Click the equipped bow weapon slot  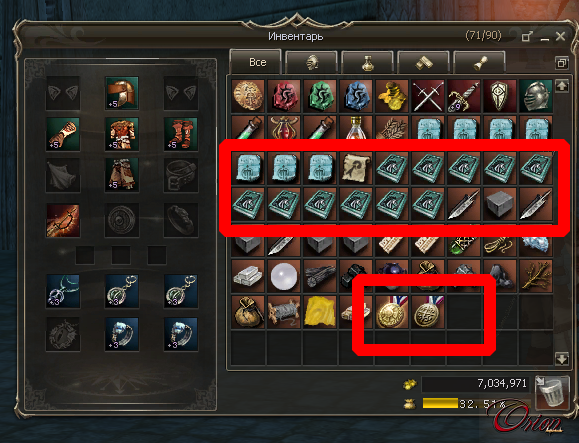click(x=63, y=220)
